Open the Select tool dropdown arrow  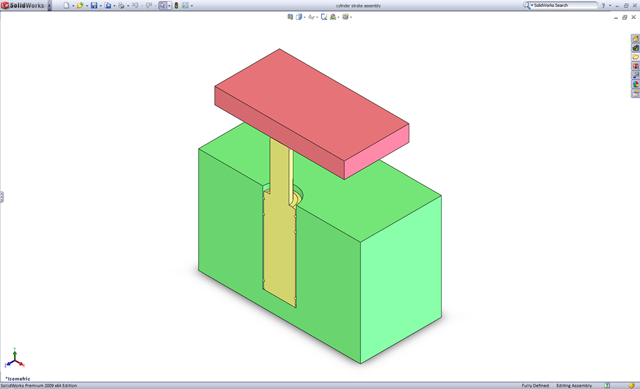(169, 6)
